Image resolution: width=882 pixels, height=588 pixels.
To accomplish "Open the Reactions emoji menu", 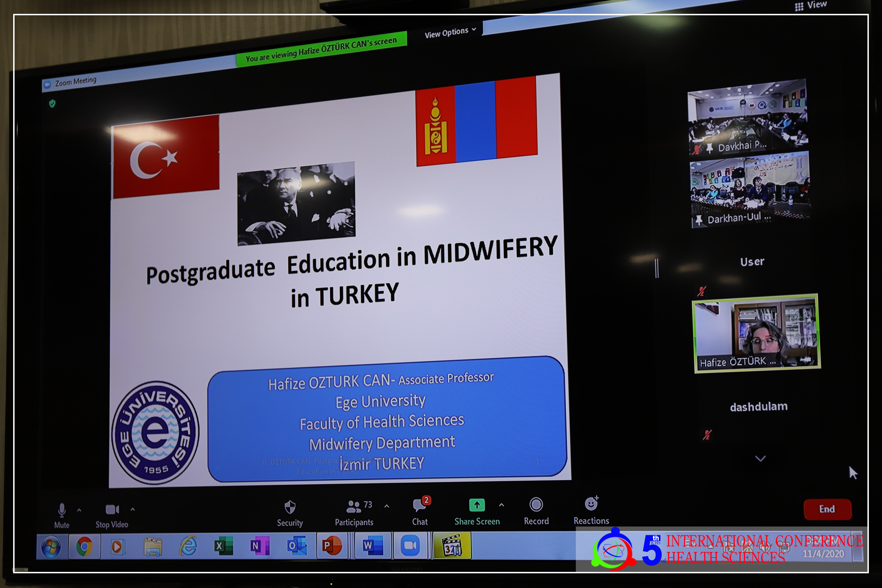I will pos(591,510).
